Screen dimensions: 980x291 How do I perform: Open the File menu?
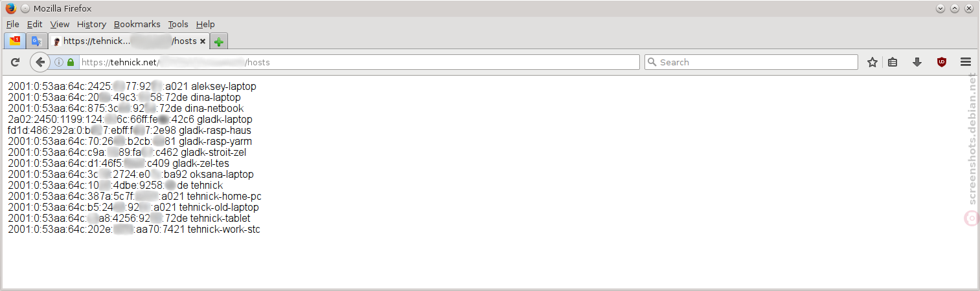(x=13, y=24)
